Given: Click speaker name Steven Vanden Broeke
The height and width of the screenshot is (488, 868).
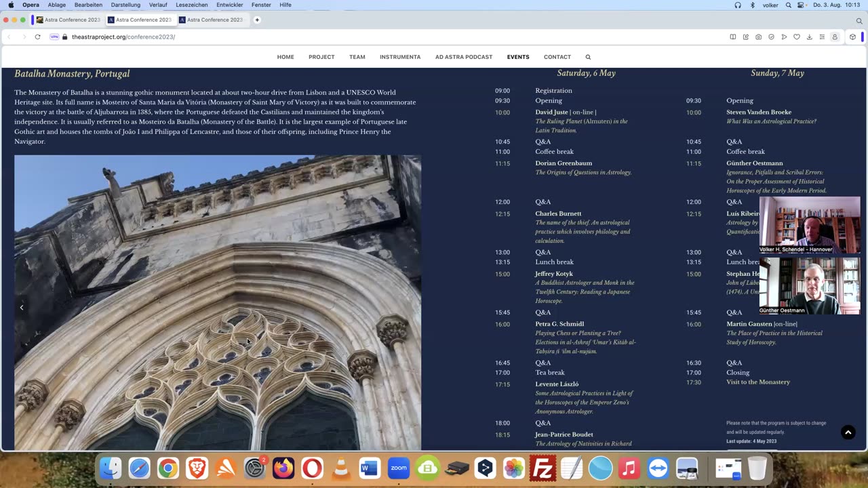Looking at the screenshot, I should [x=759, y=113].
